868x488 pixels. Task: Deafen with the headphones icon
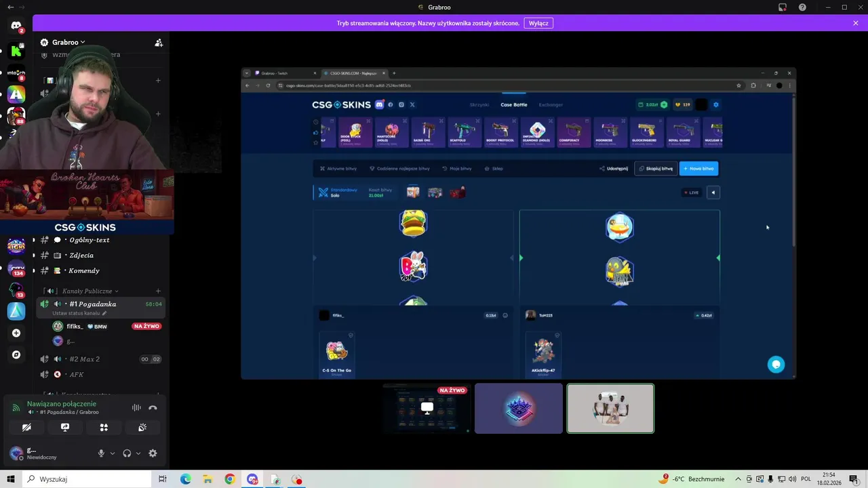coord(127,453)
